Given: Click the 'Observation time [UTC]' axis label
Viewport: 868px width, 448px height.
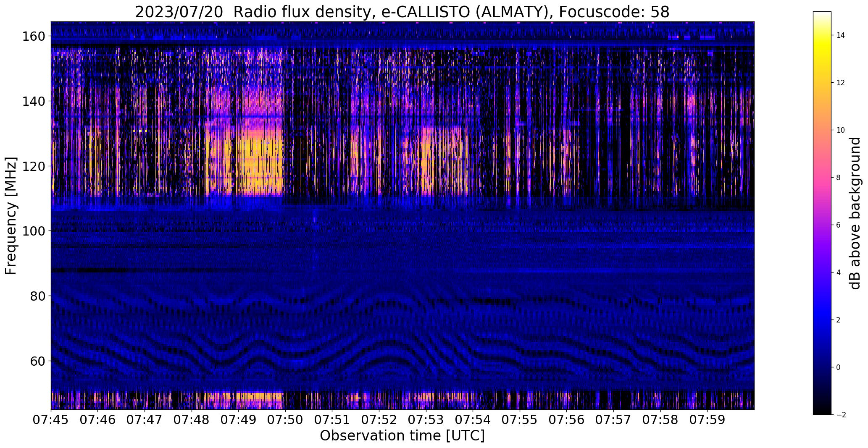Looking at the screenshot, I should pyautogui.click(x=402, y=435).
